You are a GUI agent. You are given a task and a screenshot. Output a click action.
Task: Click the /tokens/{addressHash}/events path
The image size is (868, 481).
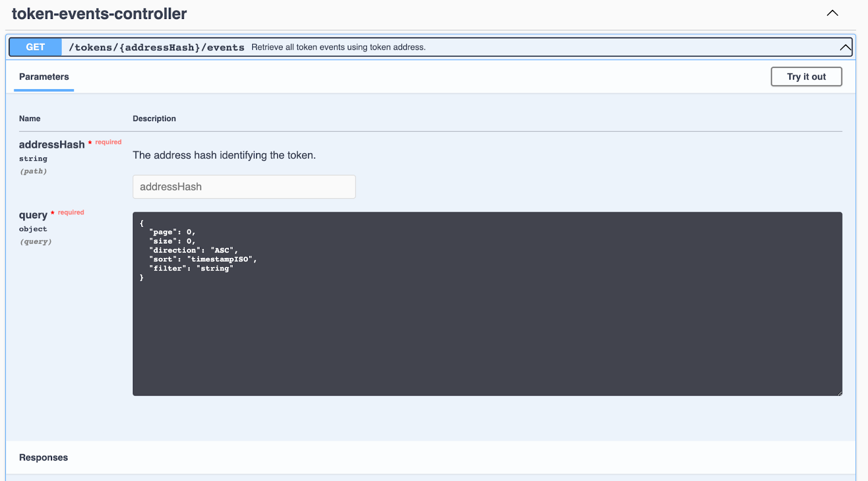[157, 48]
